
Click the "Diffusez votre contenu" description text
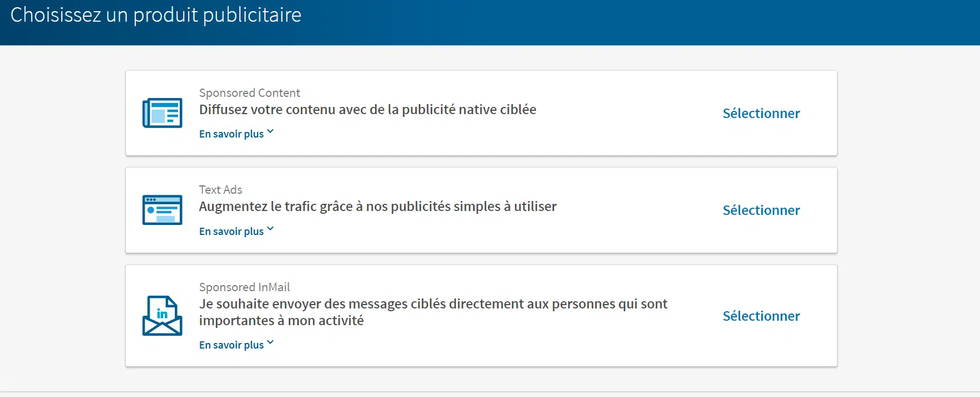click(367, 110)
